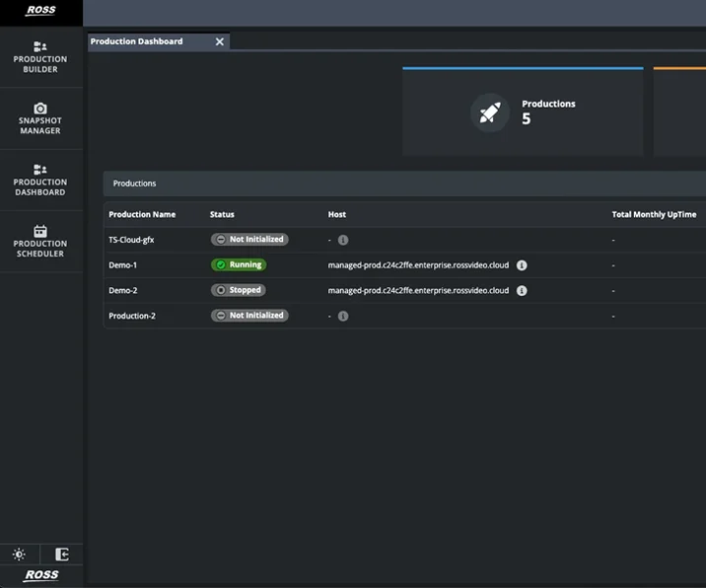
Task: Open Snapshot Manager camera icon
Action: click(x=40, y=109)
